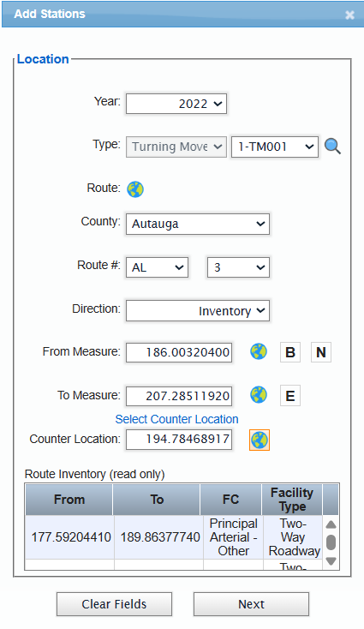
Task: Open the Year dropdown showing 2022
Action: tap(176, 104)
